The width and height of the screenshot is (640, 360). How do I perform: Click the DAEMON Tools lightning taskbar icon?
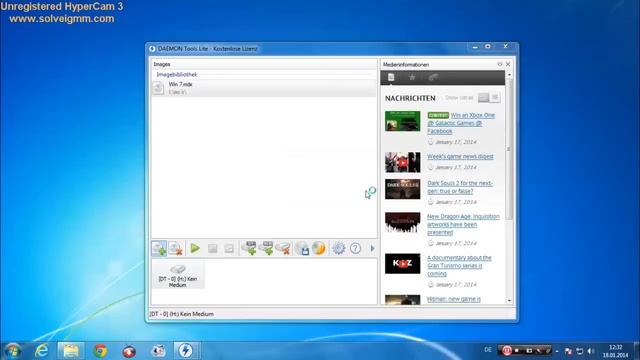(186, 351)
